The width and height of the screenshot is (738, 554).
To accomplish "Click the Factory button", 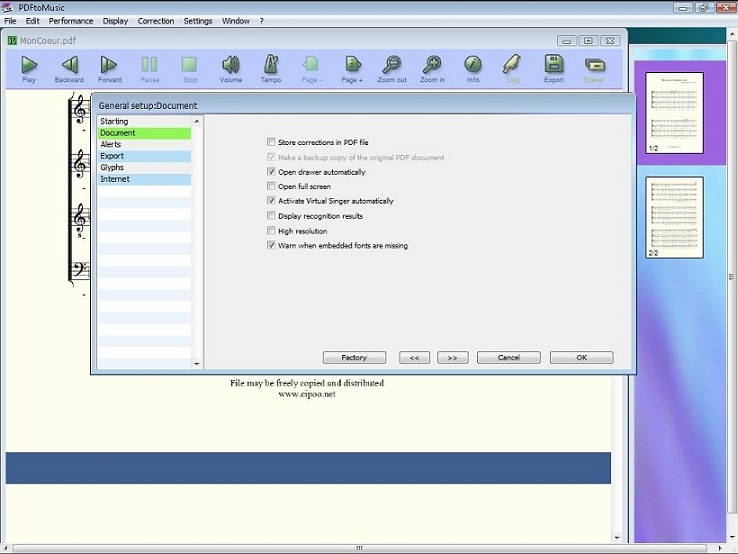I will (x=354, y=357).
